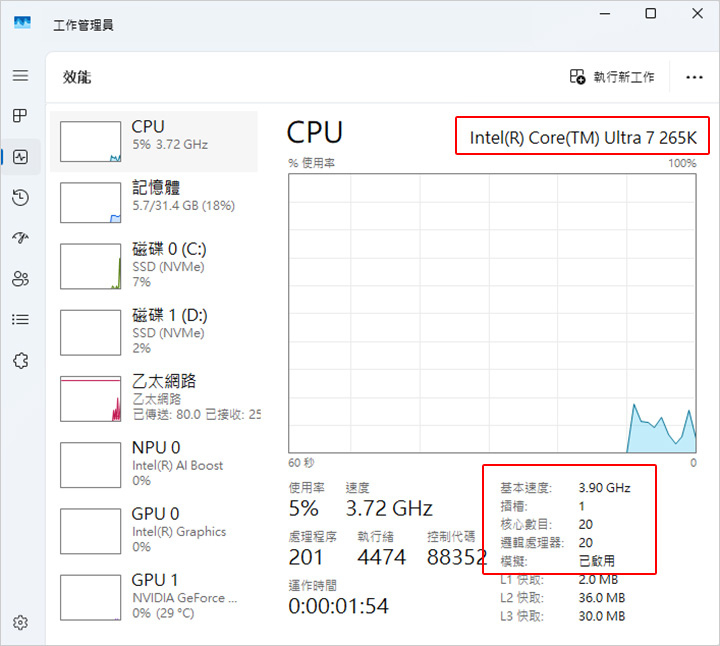Image resolution: width=720 pixels, height=646 pixels.
Task: Select NPU 0 Intel AI Boost entry
Action: (x=154, y=465)
